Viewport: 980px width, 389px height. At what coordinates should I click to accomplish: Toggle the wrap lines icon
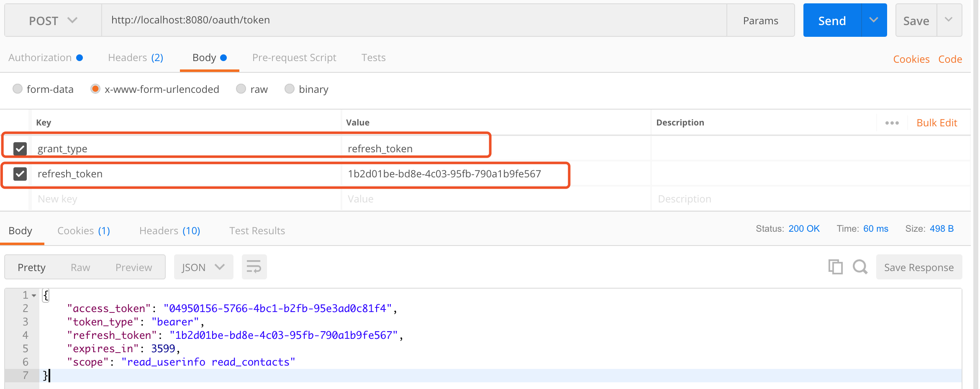(254, 267)
